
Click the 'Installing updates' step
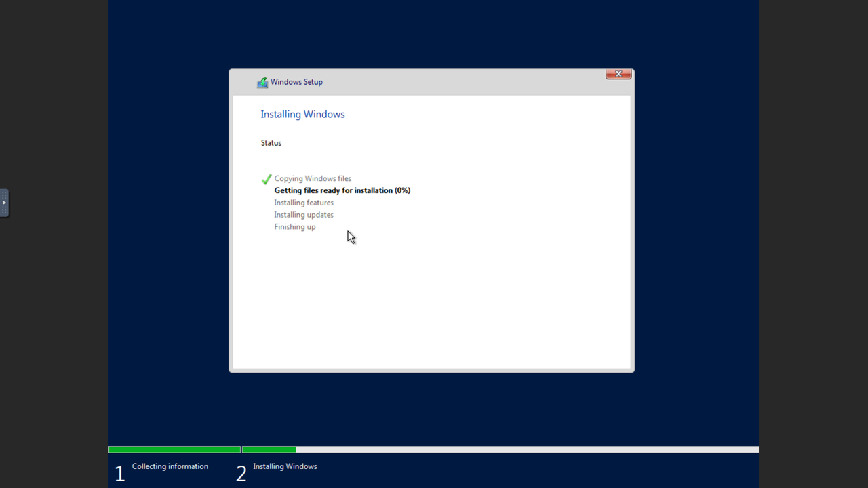tap(304, 215)
